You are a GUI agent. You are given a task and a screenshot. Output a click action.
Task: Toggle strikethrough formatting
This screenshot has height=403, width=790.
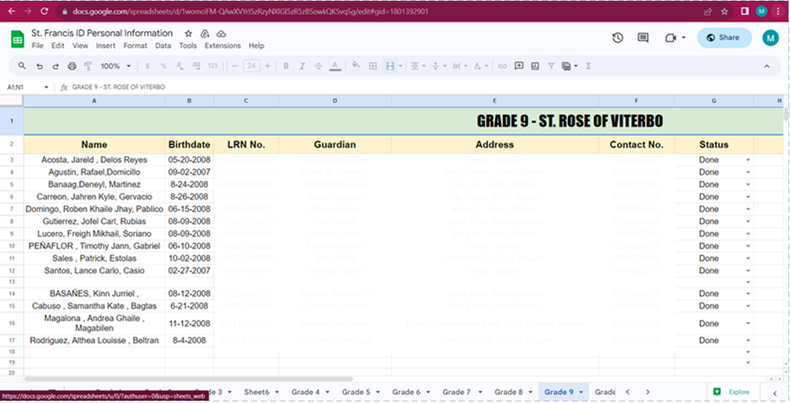pyautogui.click(x=318, y=66)
